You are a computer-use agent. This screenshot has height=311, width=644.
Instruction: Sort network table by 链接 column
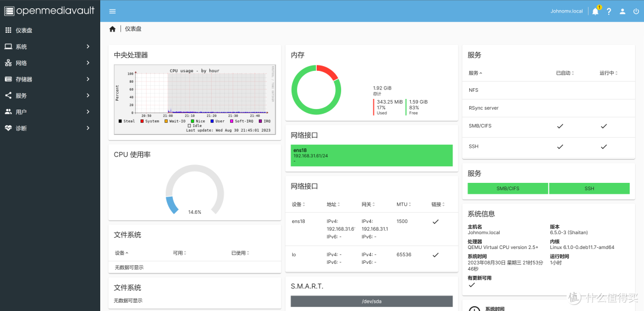point(438,204)
